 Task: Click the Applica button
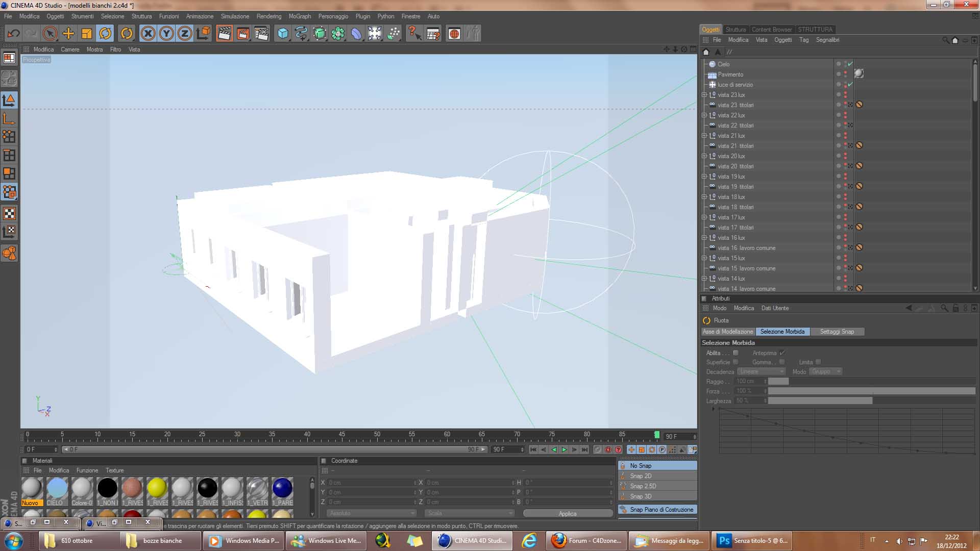tap(567, 513)
